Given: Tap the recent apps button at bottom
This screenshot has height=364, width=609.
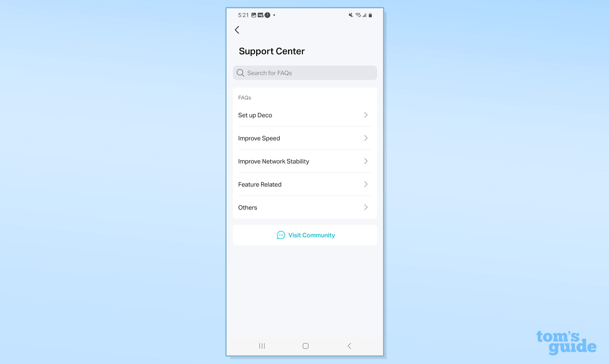Looking at the screenshot, I should (x=262, y=345).
